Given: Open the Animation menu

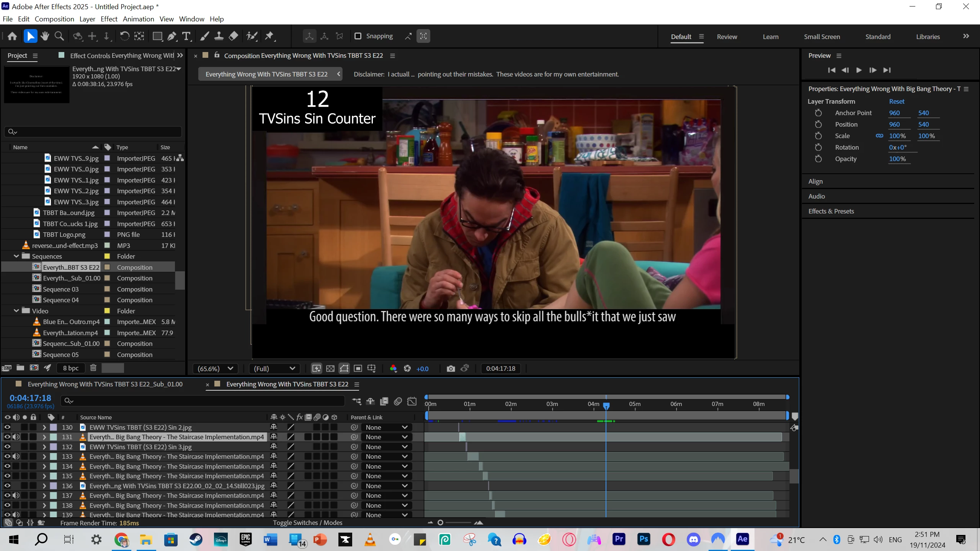Looking at the screenshot, I should 138,19.
